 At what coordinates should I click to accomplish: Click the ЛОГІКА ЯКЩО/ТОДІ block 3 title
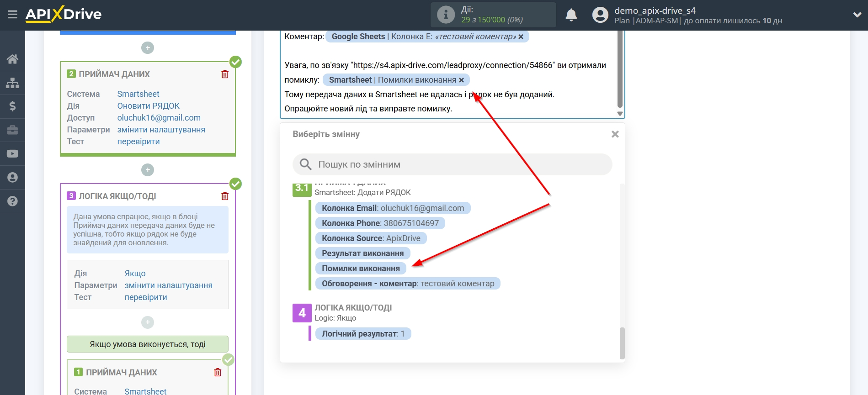tap(117, 196)
